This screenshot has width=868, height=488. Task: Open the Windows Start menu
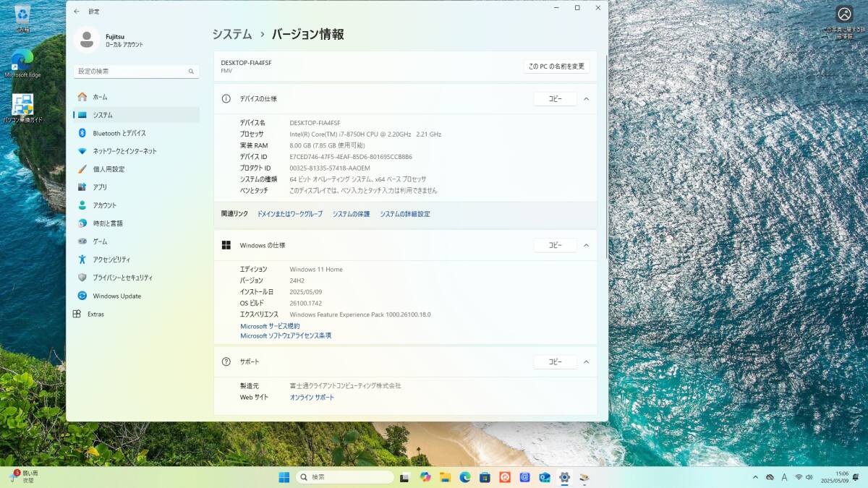coord(284,477)
